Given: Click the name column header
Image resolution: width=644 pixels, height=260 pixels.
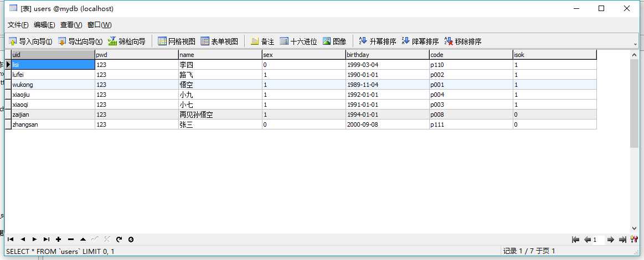Looking at the screenshot, I should coord(220,55).
